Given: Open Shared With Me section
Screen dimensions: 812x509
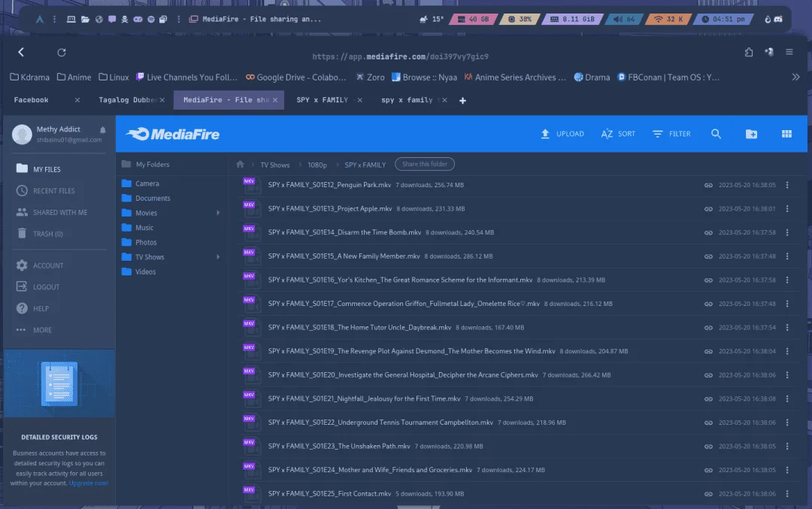Looking at the screenshot, I should point(51,212).
